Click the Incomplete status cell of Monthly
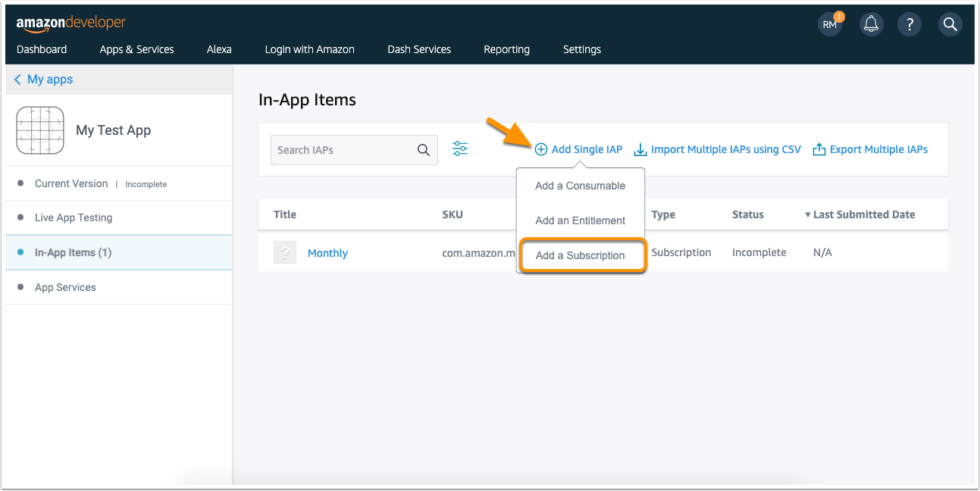 (x=759, y=252)
